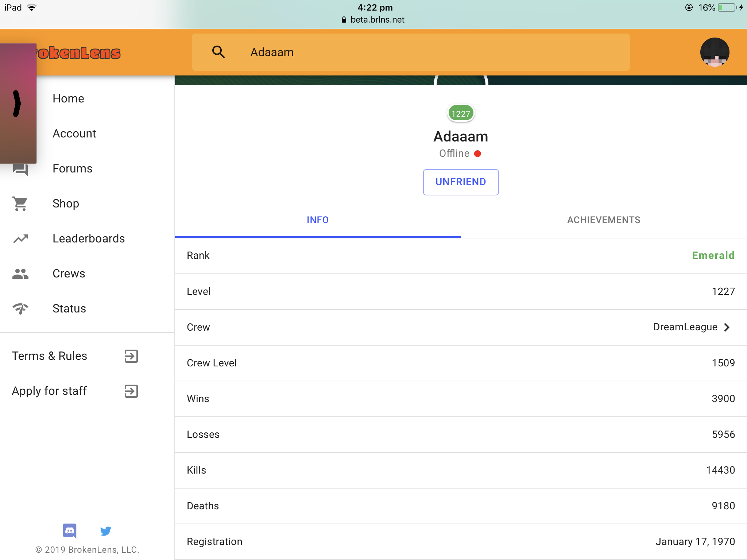Switch to the INFO tab

(x=318, y=220)
